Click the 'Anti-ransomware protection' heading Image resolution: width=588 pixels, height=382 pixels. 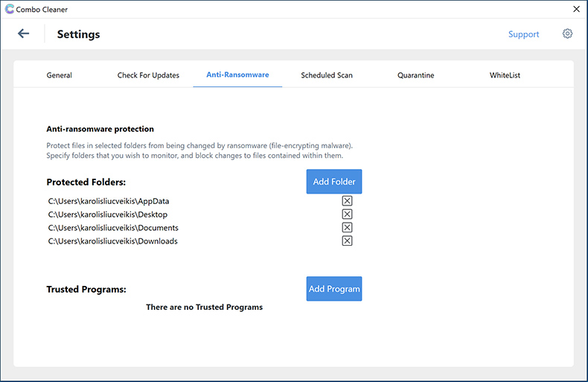[100, 129]
